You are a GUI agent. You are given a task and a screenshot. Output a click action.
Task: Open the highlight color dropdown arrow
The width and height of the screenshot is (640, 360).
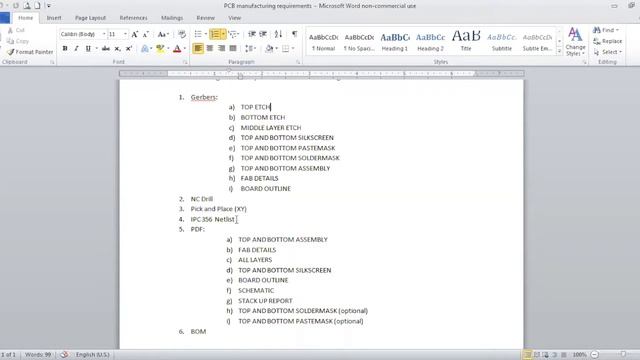coord(168,49)
